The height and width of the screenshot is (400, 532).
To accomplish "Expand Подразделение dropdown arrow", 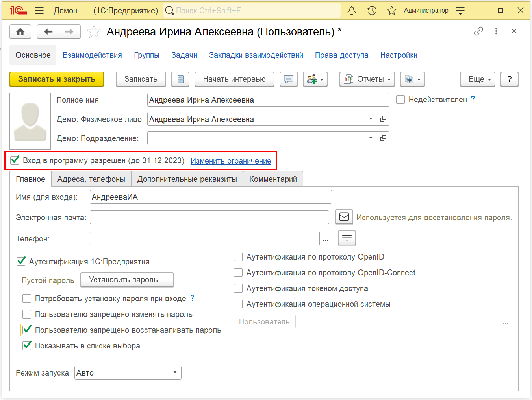I will tap(371, 138).
